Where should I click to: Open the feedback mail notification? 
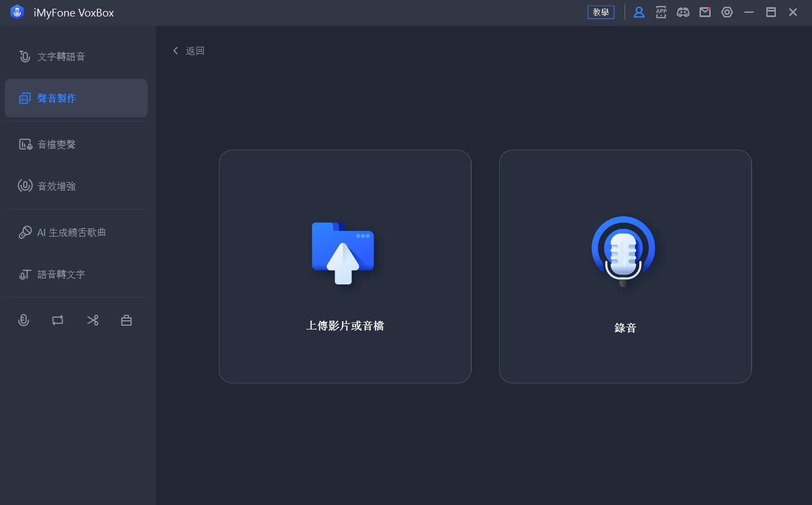[x=705, y=12]
